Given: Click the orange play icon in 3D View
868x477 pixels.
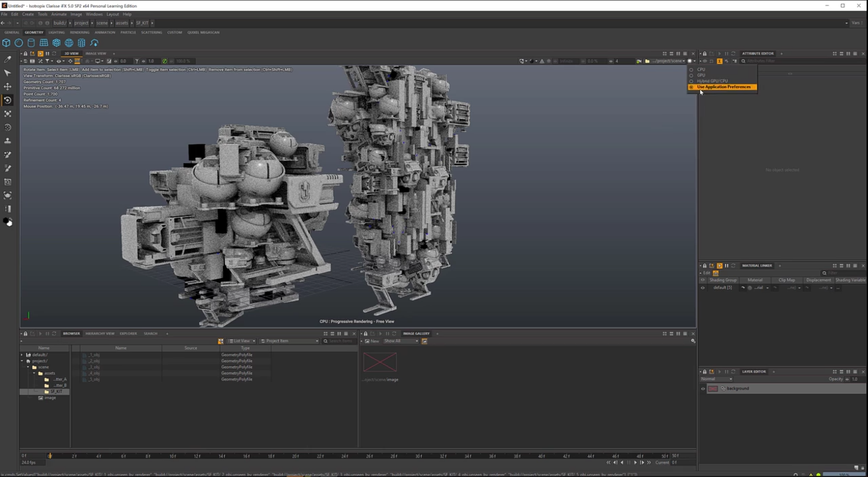Looking at the screenshot, I should point(40,54).
